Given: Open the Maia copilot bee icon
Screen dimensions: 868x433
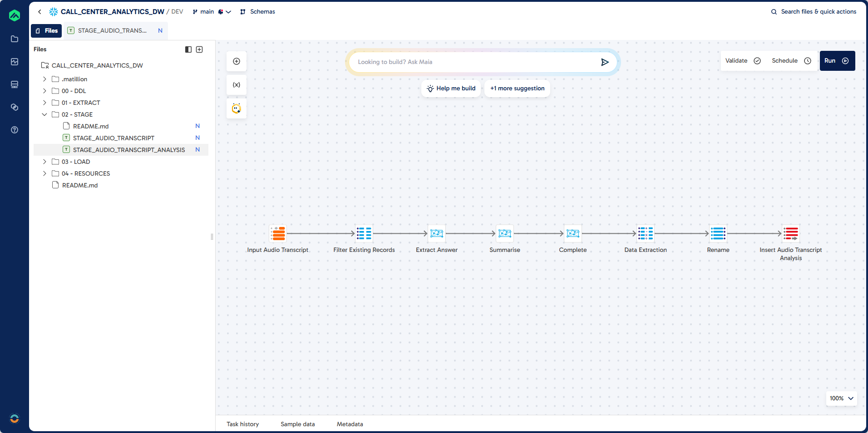Looking at the screenshot, I should [236, 108].
